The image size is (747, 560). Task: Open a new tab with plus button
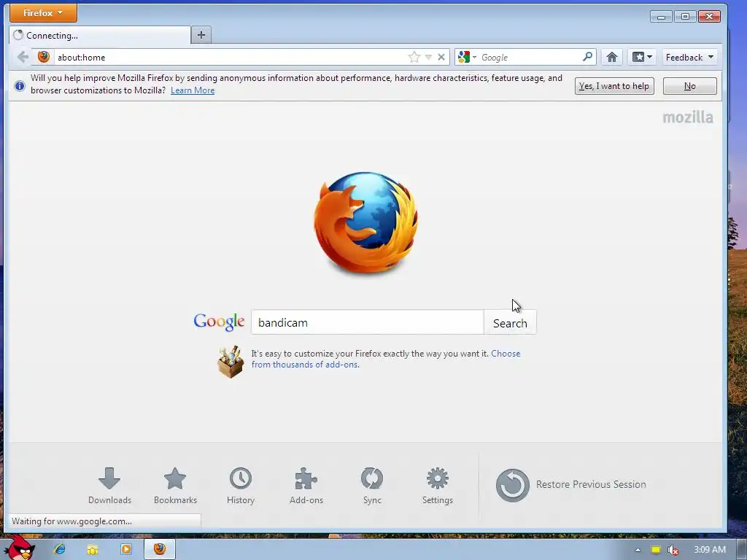201,35
